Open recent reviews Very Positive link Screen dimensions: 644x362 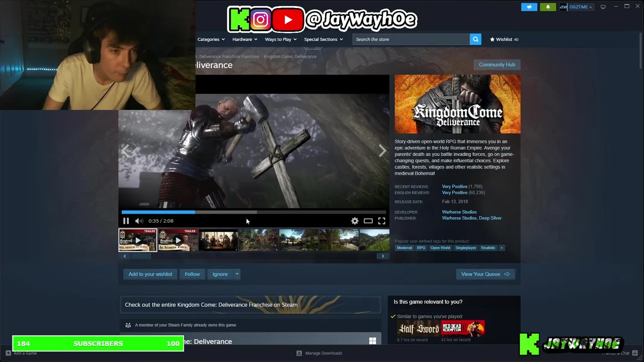point(454,187)
